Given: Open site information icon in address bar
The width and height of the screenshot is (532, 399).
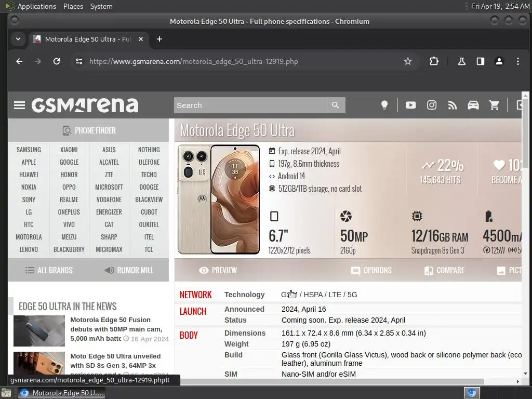Looking at the screenshot, I should pyautogui.click(x=79, y=61).
